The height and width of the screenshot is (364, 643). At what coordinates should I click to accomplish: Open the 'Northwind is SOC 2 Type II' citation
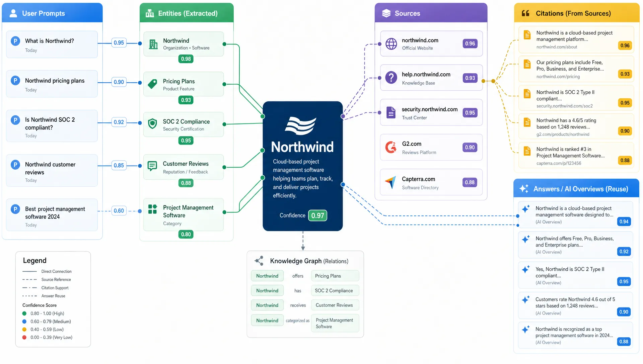576,98
